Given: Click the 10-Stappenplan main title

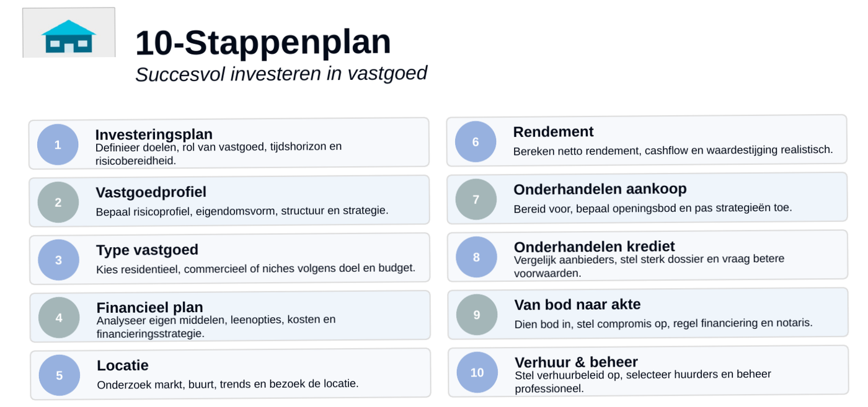Looking at the screenshot, I should pyautogui.click(x=263, y=42).
